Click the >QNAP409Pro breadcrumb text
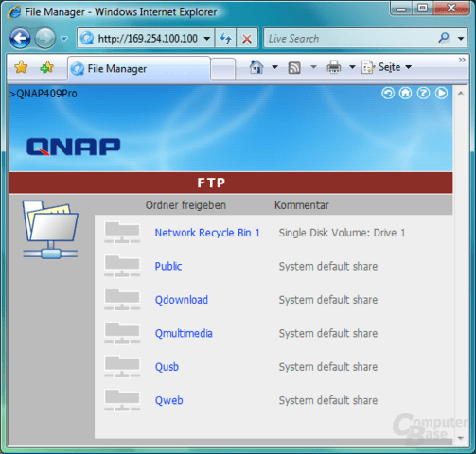Viewport: 476px width, 454px height. tap(44, 94)
